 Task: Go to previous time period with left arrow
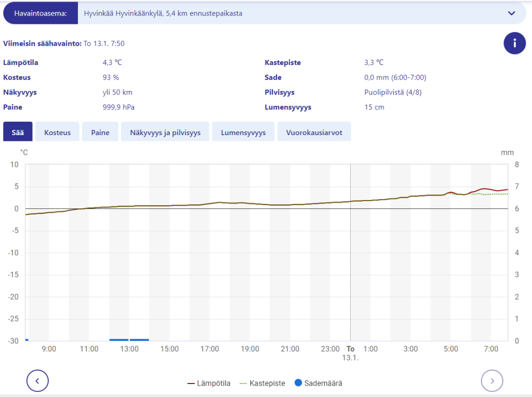point(37,381)
